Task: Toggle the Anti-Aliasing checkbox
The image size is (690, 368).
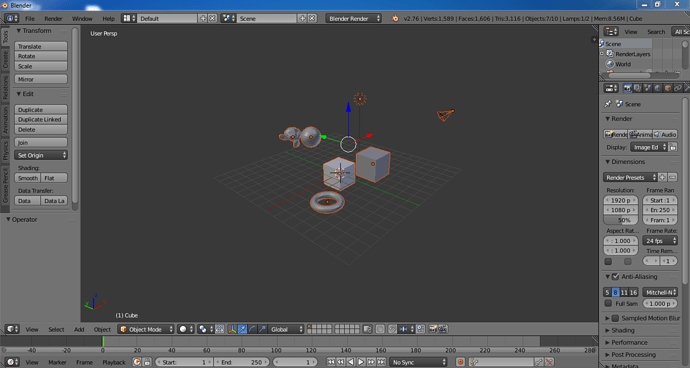Action: 615,276
